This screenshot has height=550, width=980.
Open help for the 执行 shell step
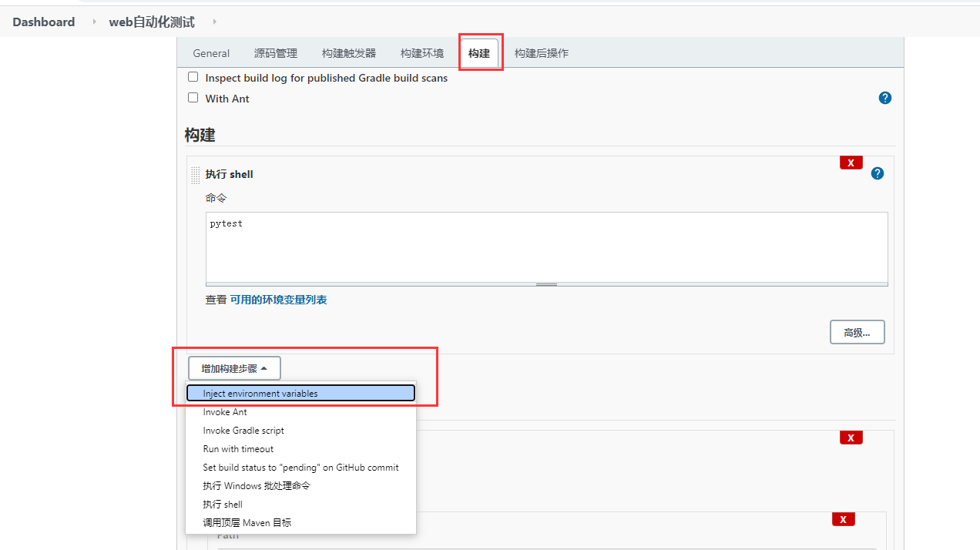pos(877,173)
